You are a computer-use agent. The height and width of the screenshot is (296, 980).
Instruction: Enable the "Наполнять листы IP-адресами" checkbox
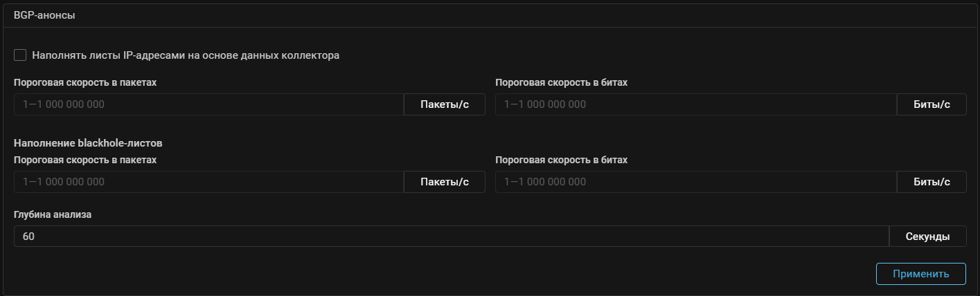(20, 55)
